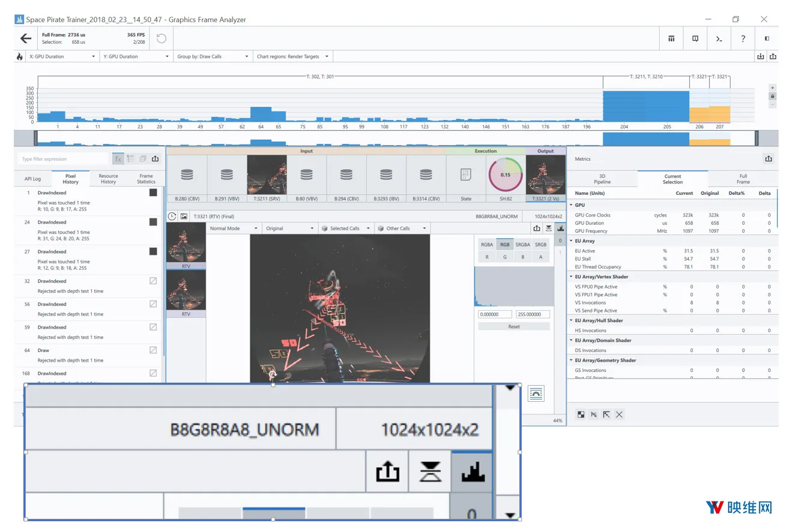Toggle the A channel button

tap(541, 257)
